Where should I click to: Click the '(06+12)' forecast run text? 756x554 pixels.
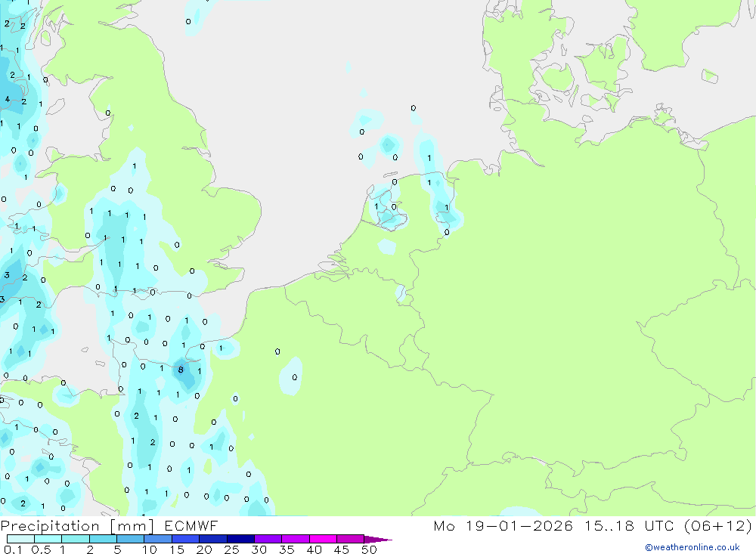click(x=718, y=526)
